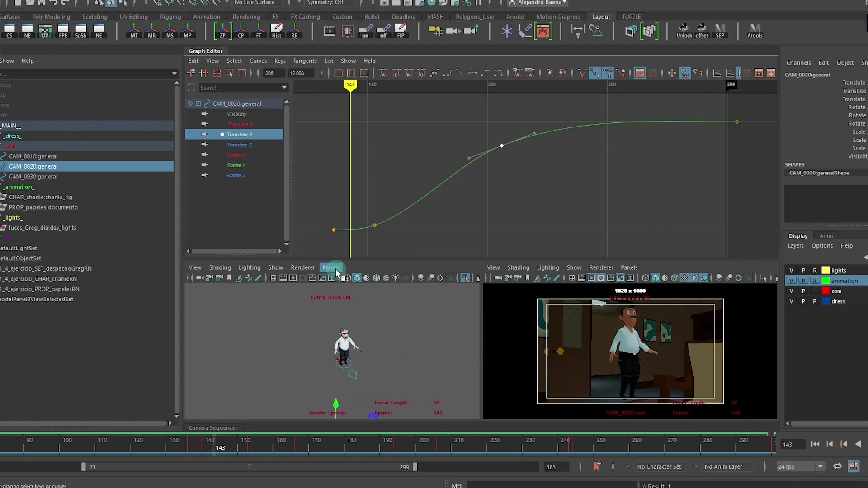Select the Anim tab in layer editor
This screenshot has width=868, height=488.
point(826,236)
